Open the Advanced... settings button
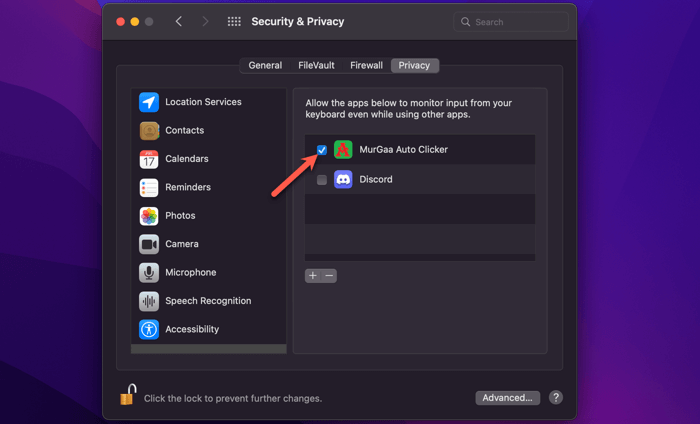This screenshot has height=424, width=700. 508,398
